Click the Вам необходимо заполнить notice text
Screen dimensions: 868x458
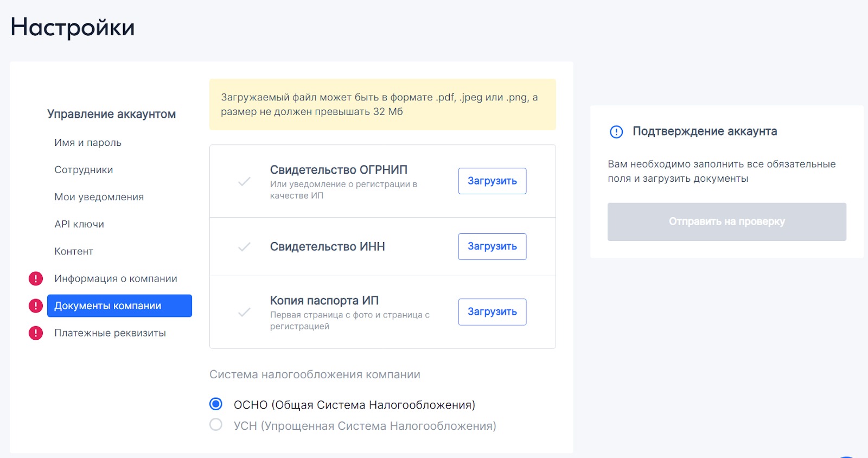click(x=722, y=171)
